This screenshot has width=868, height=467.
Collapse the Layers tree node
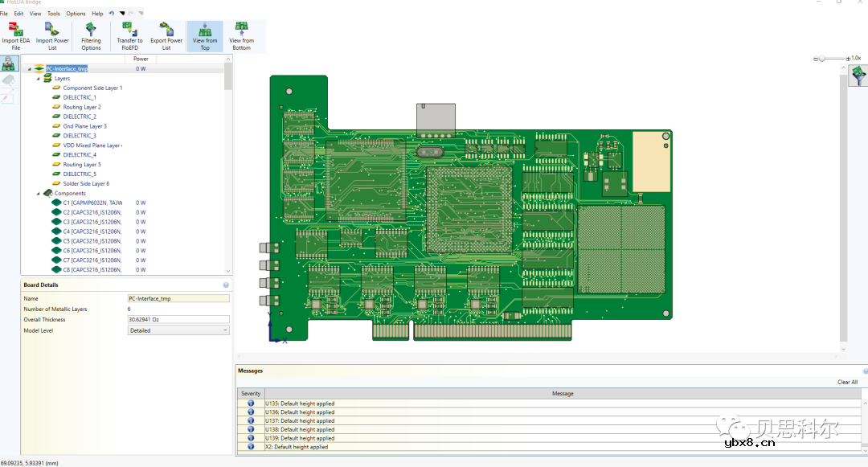37,78
